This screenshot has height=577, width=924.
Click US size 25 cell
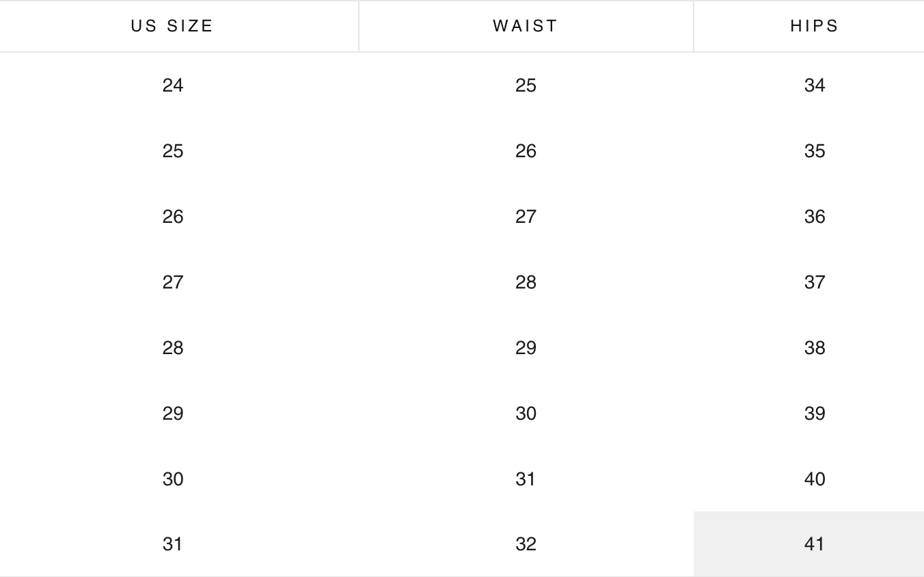tap(173, 151)
